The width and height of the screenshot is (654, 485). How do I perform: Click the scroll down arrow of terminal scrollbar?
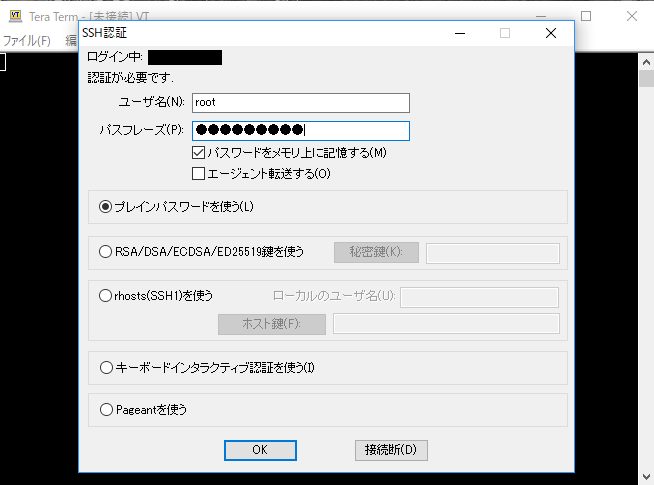click(x=646, y=477)
